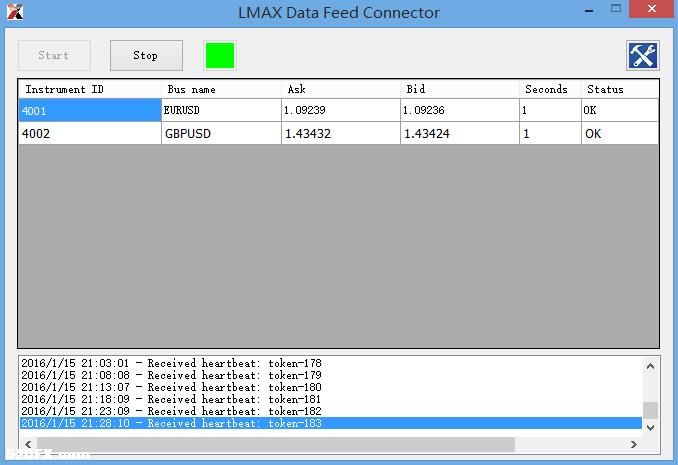The height and width of the screenshot is (465, 678).
Task: Click bid price 1.43424
Action: click(x=460, y=133)
